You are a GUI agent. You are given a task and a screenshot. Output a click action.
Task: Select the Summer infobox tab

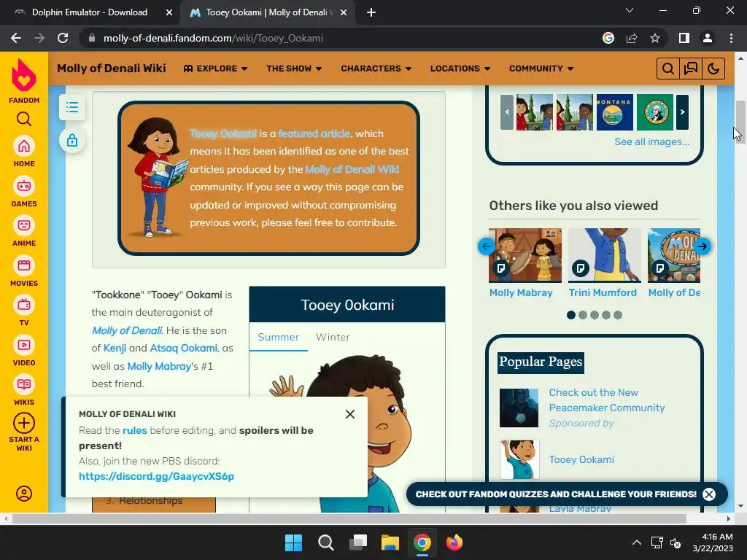pos(278,337)
